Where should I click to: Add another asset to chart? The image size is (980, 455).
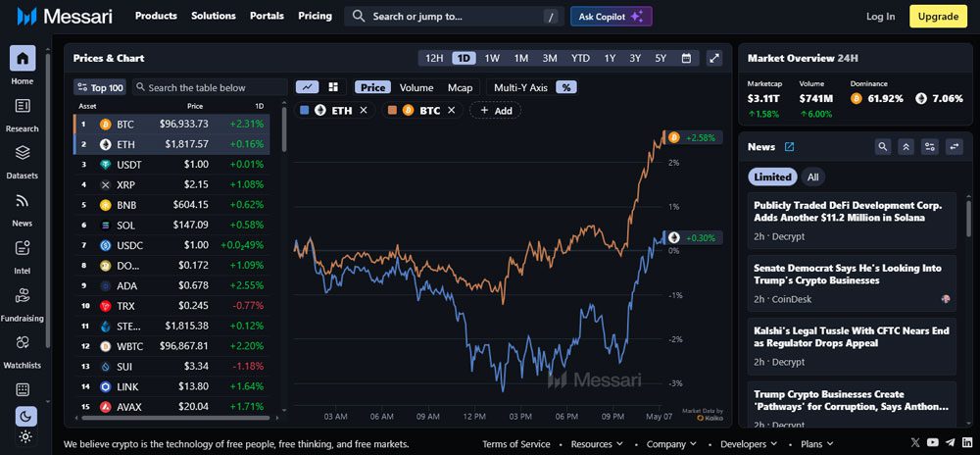click(x=496, y=111)
